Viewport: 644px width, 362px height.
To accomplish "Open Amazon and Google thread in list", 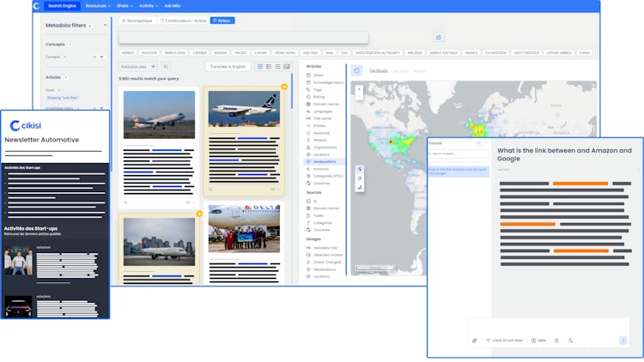I will [459, 172].
